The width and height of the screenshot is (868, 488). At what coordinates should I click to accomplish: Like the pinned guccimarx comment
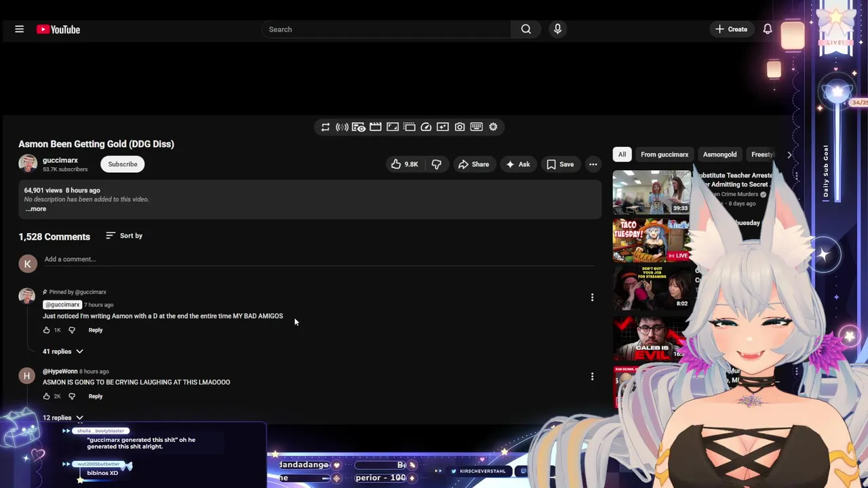pyautogui.click(x=46, y=330)
